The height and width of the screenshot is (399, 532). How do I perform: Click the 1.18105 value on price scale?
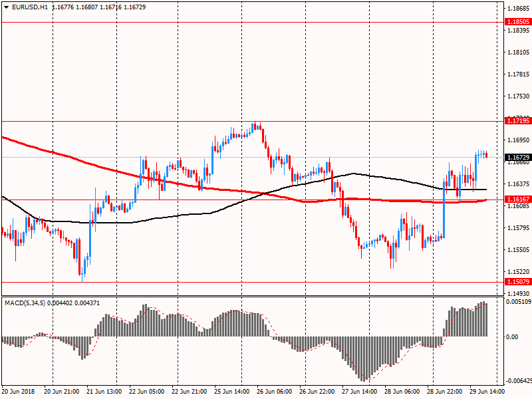click(x=519, y=53)
